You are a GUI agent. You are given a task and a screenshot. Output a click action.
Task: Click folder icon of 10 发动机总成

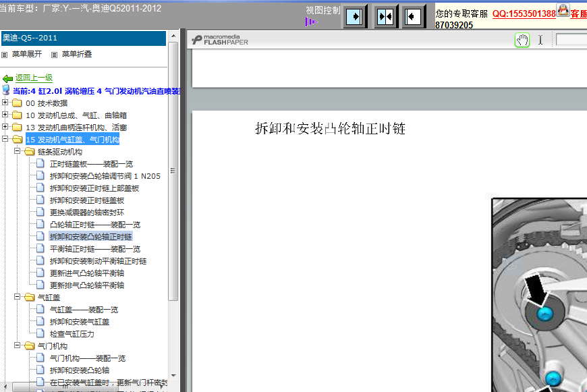click(17, 115)
